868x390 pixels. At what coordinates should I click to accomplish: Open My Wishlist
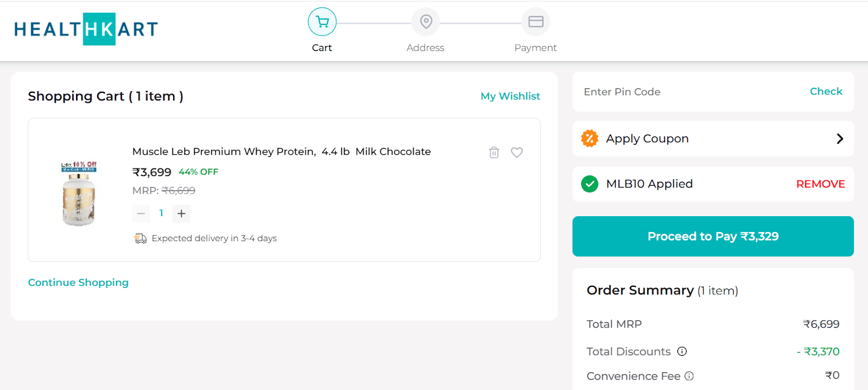click(x=509, y=96)
